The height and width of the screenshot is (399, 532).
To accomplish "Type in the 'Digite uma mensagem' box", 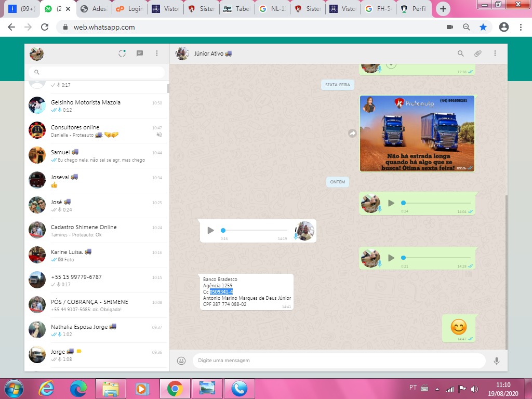I will point(338,361).
